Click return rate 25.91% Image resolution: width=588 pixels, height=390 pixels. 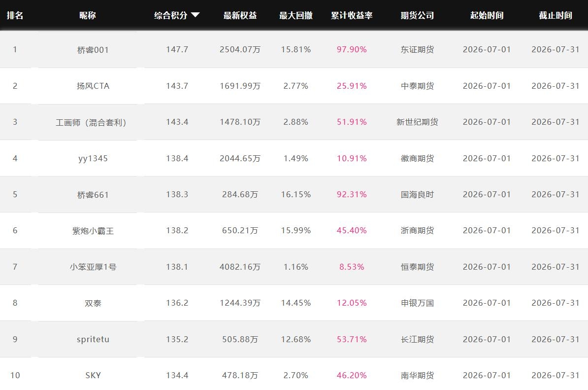(x=352, y=86)
